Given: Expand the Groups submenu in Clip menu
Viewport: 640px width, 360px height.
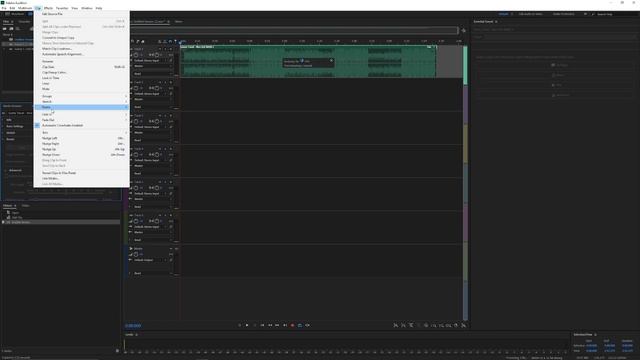Looking at the screenshot, I should click(82, 96).
